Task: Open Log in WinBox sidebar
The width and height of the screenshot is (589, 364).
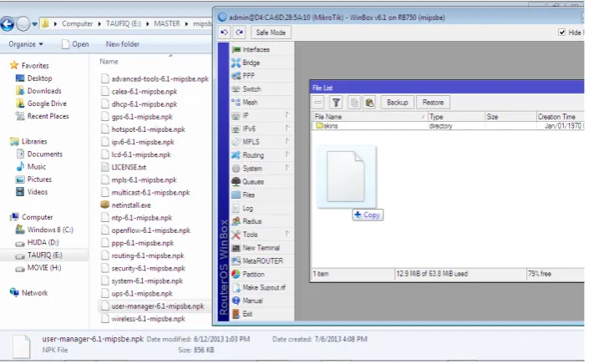Action: [x=247, y=208]
